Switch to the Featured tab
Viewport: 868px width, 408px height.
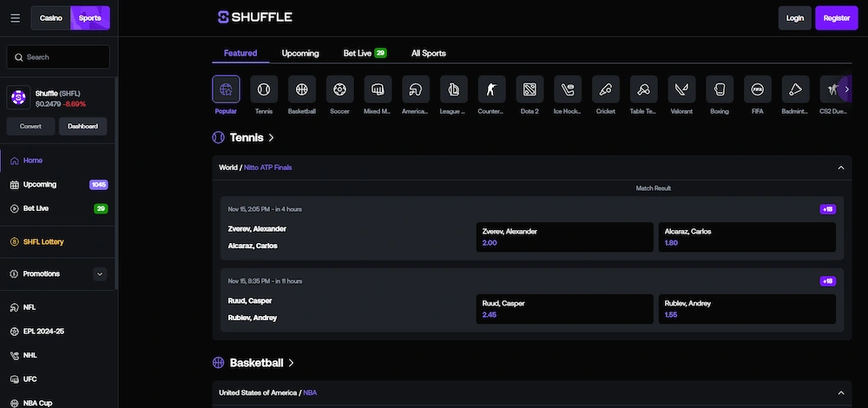click(x=240, y=53)
